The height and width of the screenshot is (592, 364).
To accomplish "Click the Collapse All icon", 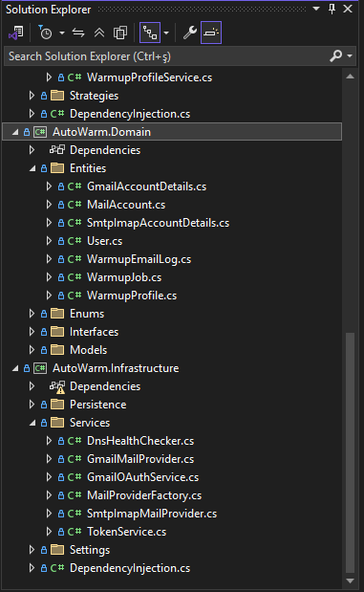I will (99, 33).
